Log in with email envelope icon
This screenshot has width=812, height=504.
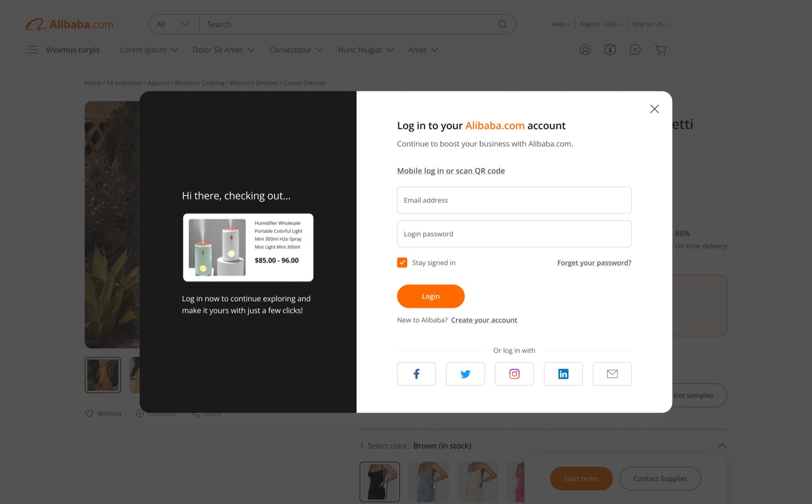click(613, 374)
